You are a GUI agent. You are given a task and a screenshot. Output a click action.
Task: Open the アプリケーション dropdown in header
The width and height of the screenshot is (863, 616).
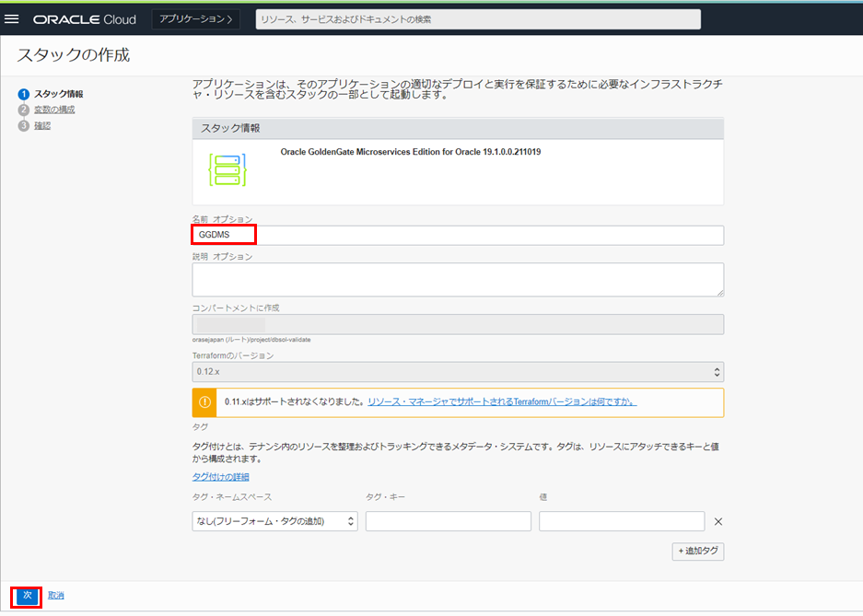click(x=195, y=19)
